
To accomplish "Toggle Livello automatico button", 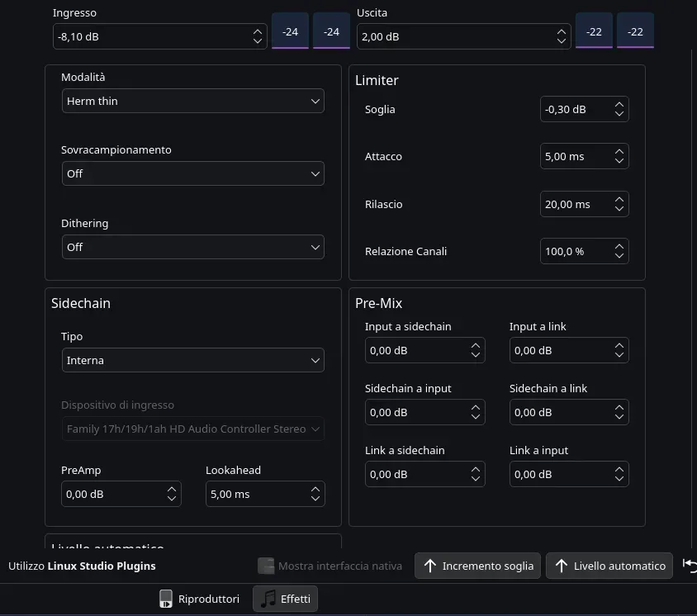I will click(609, 566).
